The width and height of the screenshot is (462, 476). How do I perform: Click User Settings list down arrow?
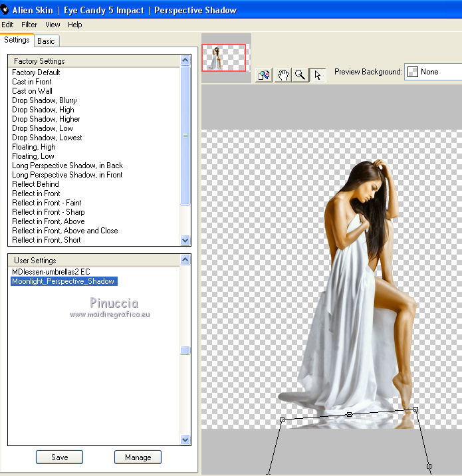(x=185, y=439)
